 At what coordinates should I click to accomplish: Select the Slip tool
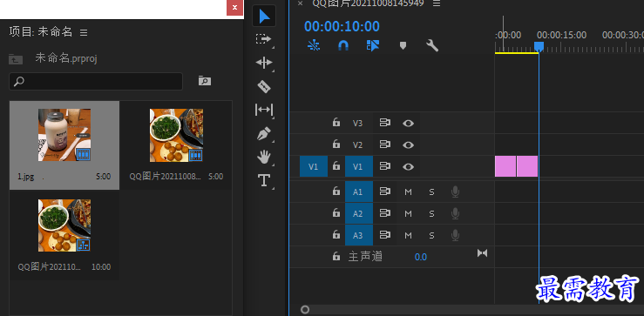pyautogui.click(x=264, y=110)
